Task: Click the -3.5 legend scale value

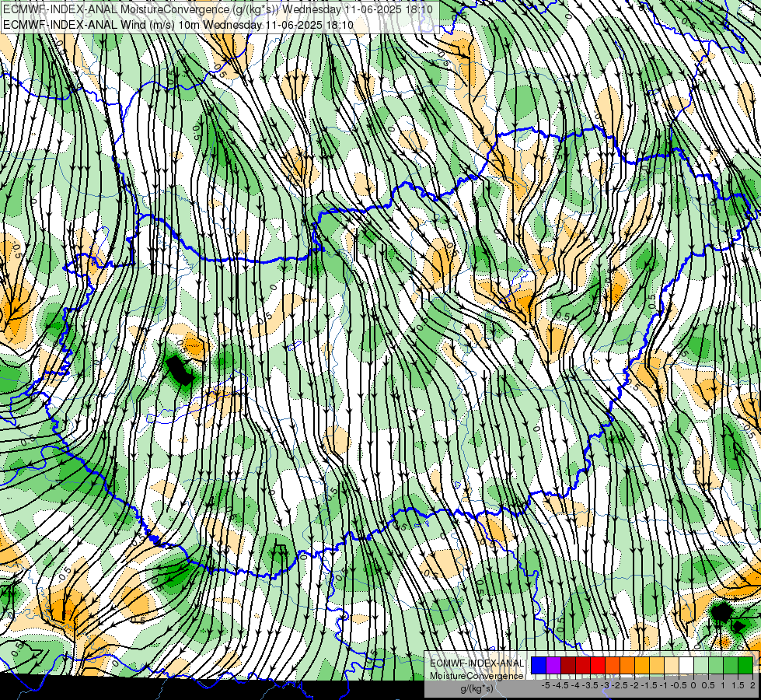Action: [591, 685]
